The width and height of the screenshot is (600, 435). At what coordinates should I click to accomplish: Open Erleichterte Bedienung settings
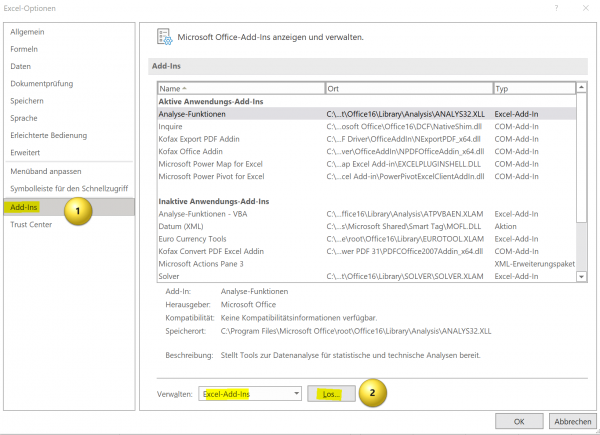coord(49,135)
